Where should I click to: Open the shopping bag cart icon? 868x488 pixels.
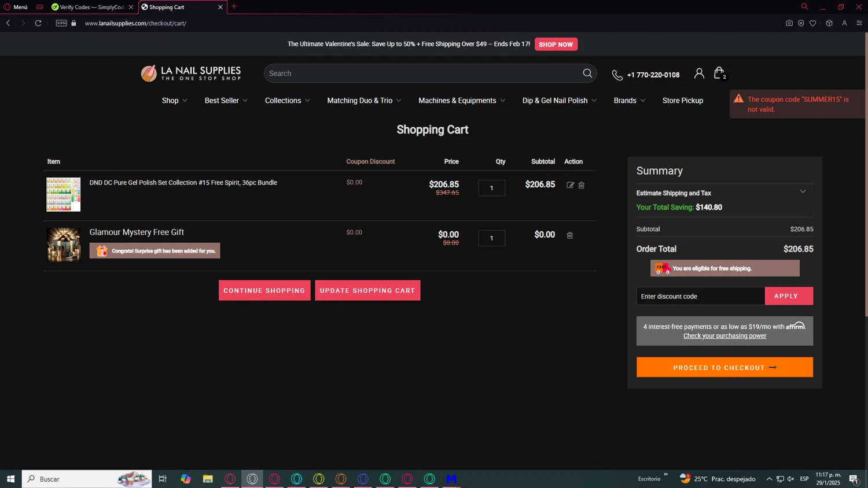719,73
